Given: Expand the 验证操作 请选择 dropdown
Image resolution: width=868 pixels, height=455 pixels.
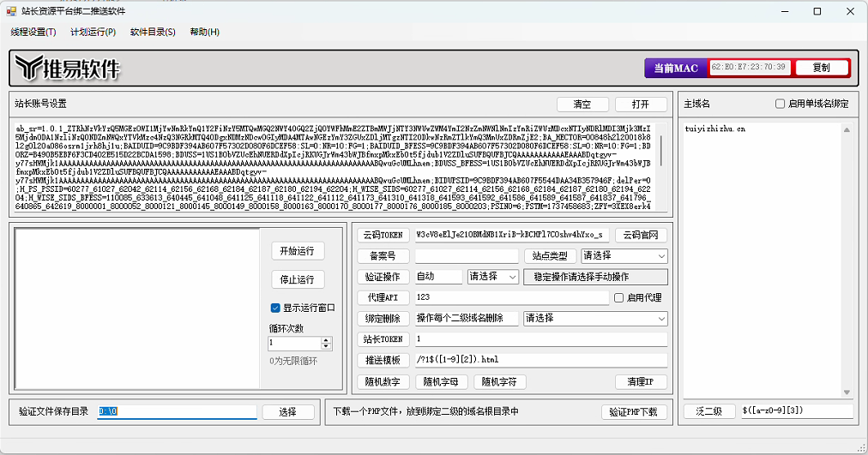Looking at the screenshot, I should (492, 277).
